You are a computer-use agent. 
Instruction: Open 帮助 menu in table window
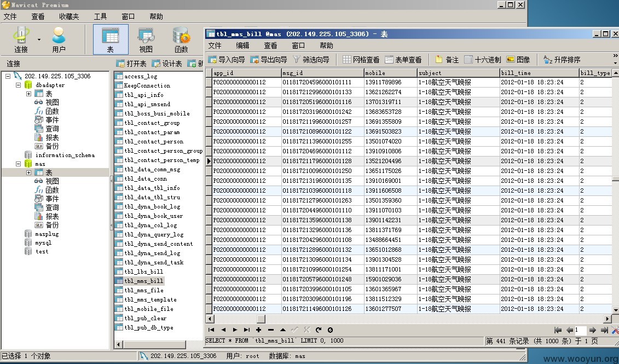point(327,45)
